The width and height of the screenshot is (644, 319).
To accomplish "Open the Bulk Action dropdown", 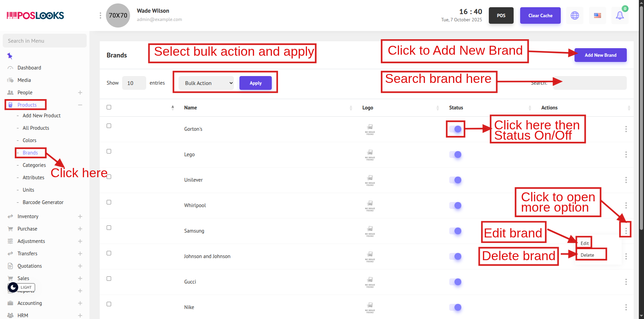I will [206, 83].
